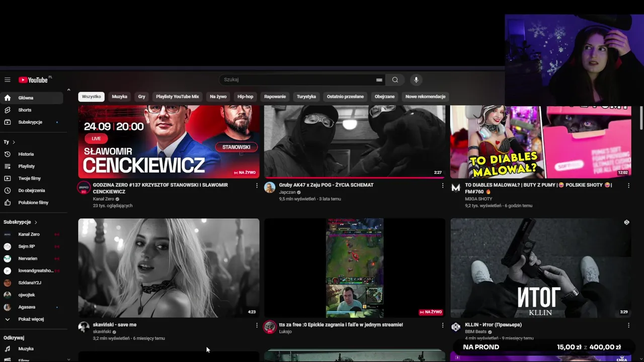Expand Pokaż więcej subscriptions list
Viewport: 644px width, 362px height.
click(32, 319)
